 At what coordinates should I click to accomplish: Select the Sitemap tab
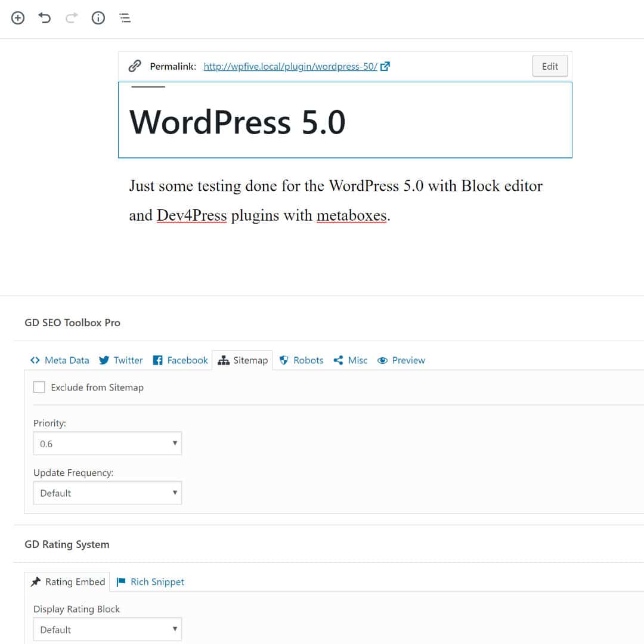tap(242, 360)
